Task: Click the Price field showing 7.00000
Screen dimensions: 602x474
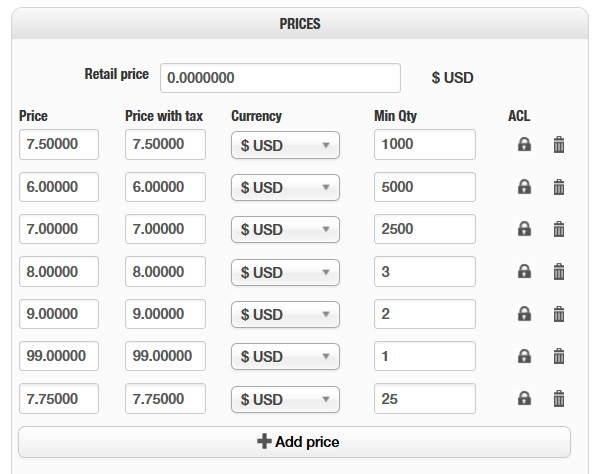Action: tap(59, 229)
